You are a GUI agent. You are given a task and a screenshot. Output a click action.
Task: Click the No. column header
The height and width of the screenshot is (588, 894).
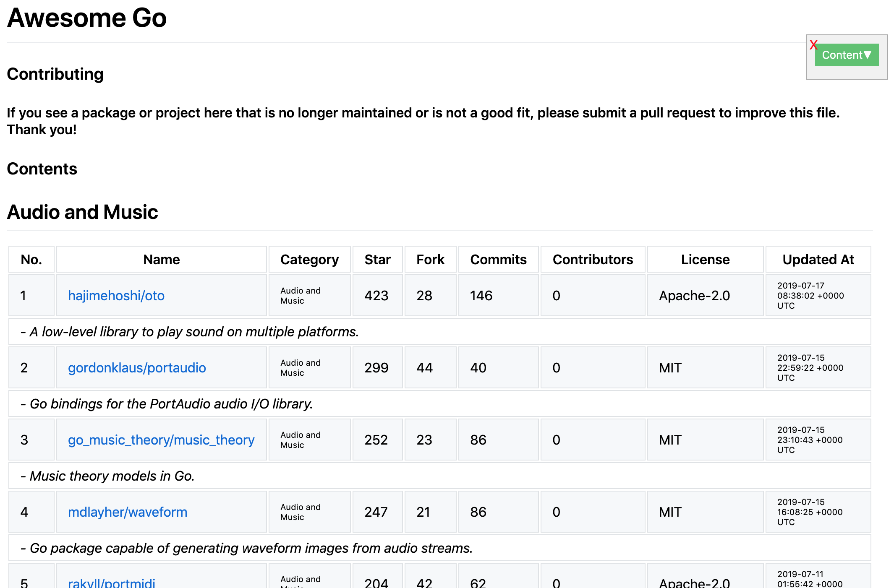coord(31,260)
